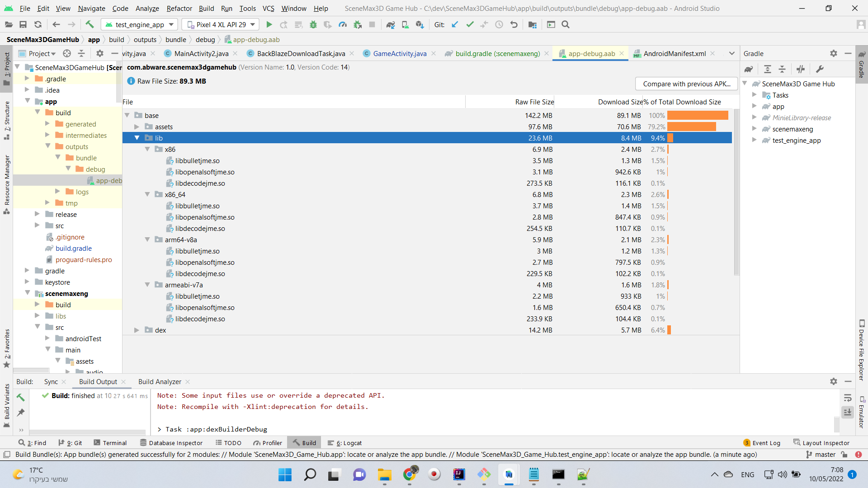Open the profiler speedometer icon in toolbar
The height and width of the screenshot is (488, 868).
click(343, 25)
